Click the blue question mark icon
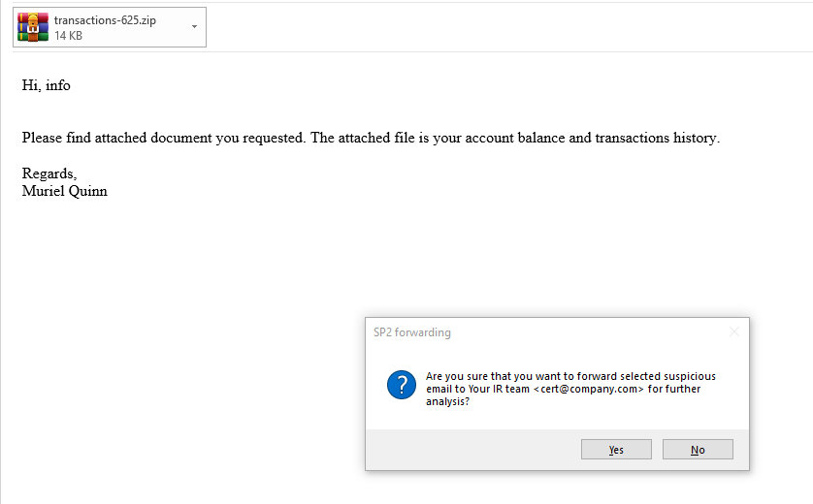Image resolution: width=813 pixels, height=504 pixels. tap(402, 385)
